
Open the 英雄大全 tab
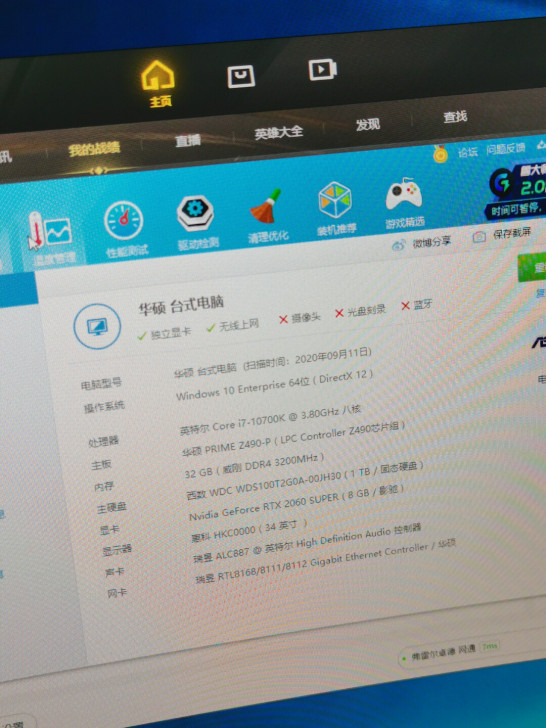(x=279, y=132)
